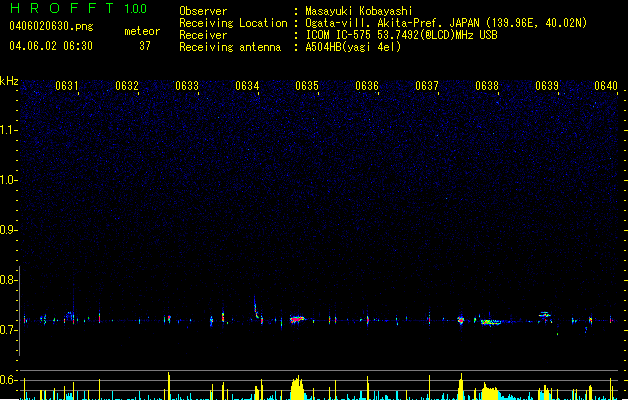629x400 pixels.
Task: Click the 0637 time marker
Action: pos(427,86)
